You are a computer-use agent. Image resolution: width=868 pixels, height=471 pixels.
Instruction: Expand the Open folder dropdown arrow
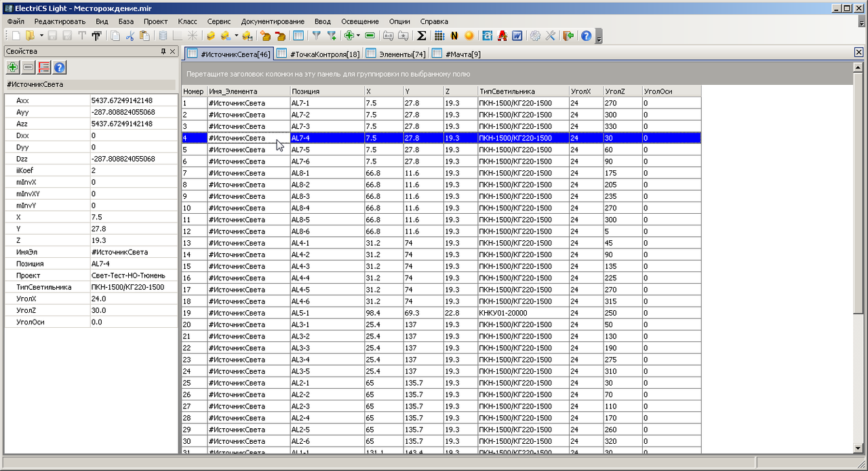click(41, 35)
